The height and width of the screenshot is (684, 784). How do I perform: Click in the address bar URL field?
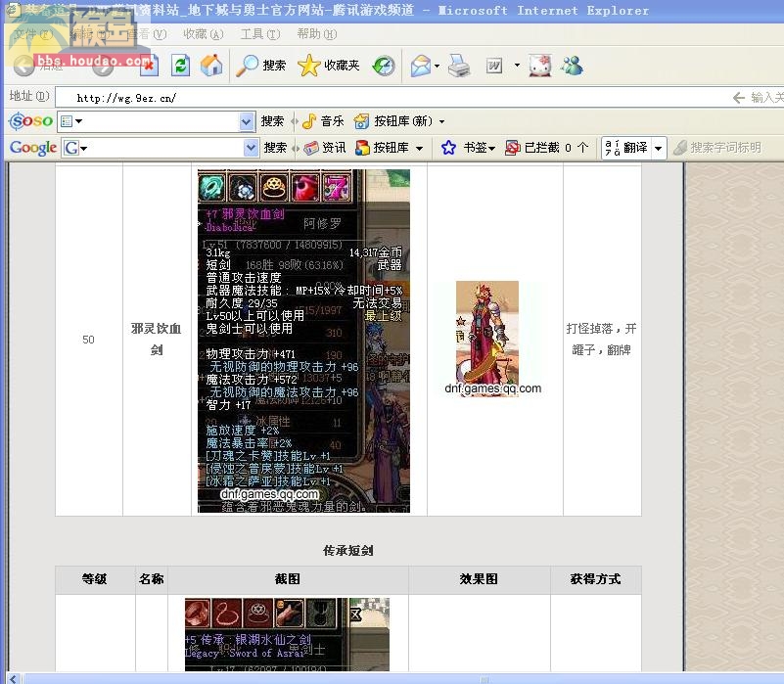tap(390, 98)
